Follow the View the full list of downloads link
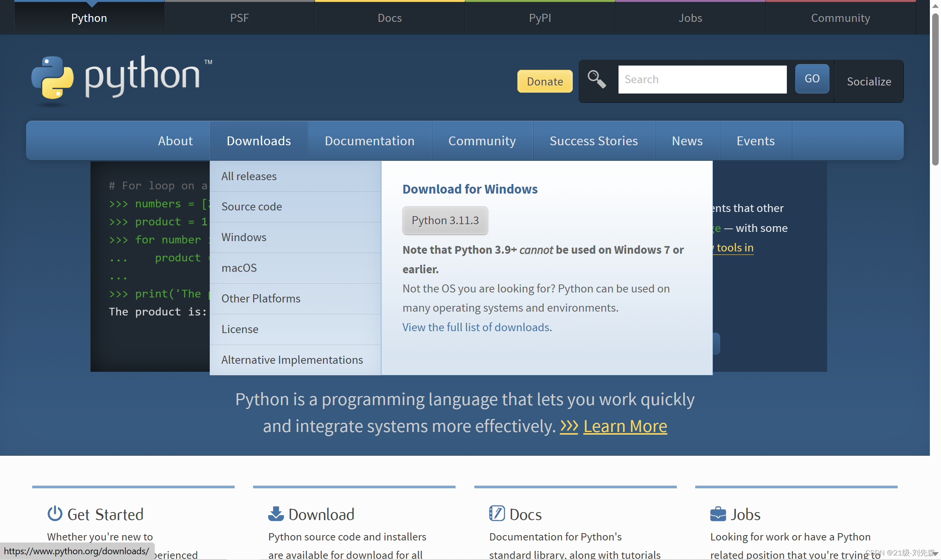 tap(476, 327)
